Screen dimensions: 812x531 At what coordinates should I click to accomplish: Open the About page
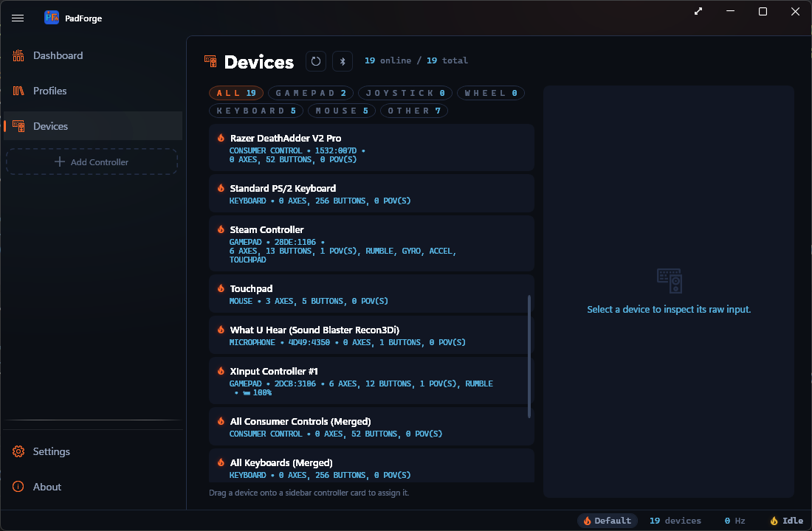coord(93,487)
